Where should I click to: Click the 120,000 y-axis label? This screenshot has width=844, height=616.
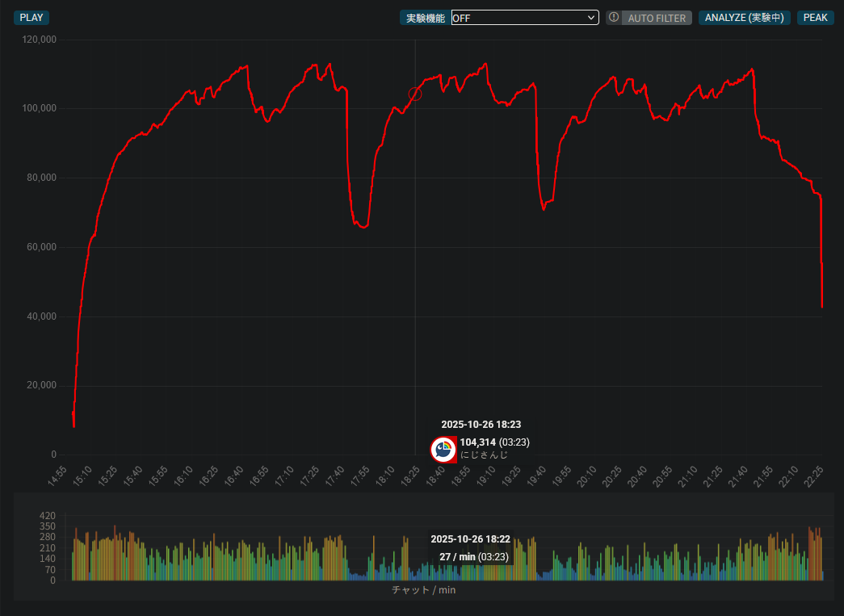click(x=40, y=40)
